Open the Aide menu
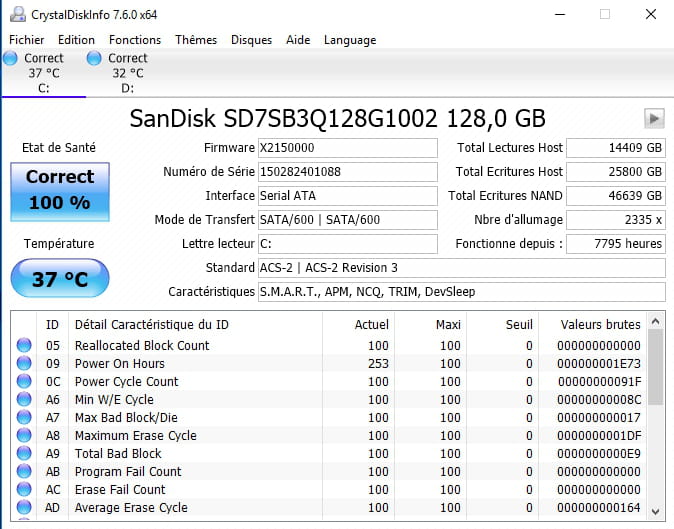 pyautogui.click(x=298, y=40)
